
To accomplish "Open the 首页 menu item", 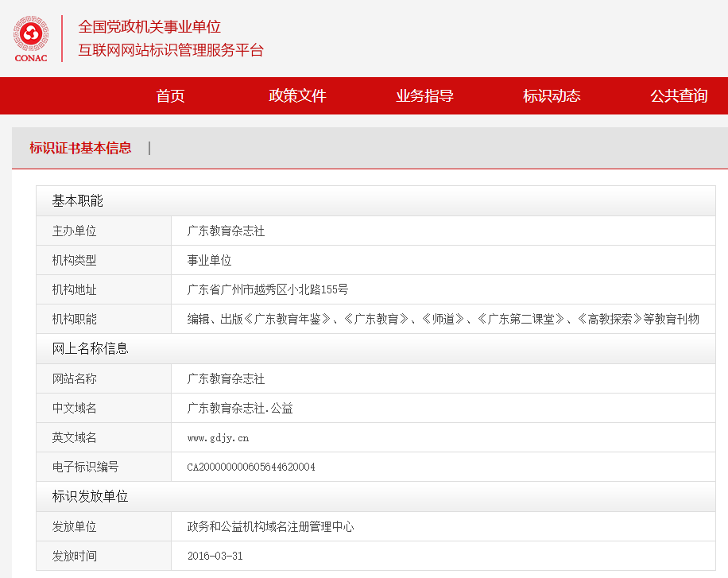I will pyautogui.click(x=170, y=95).
